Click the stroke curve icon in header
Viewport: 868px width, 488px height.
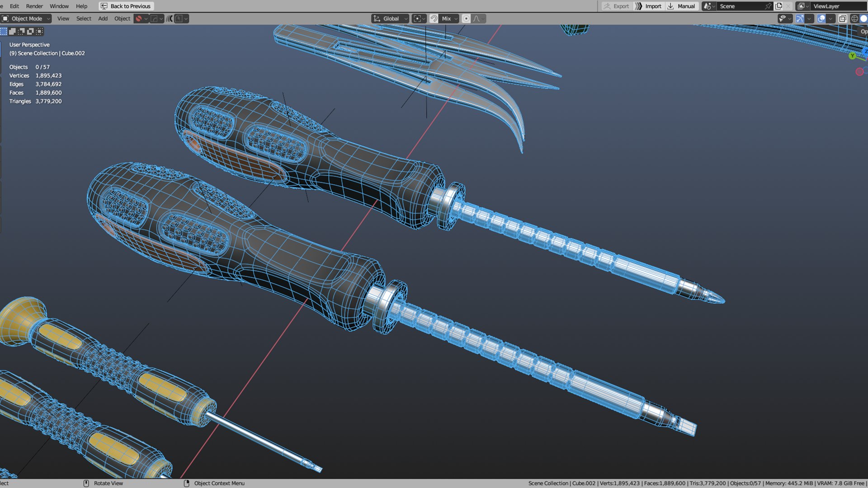click(x=154, y=19)
